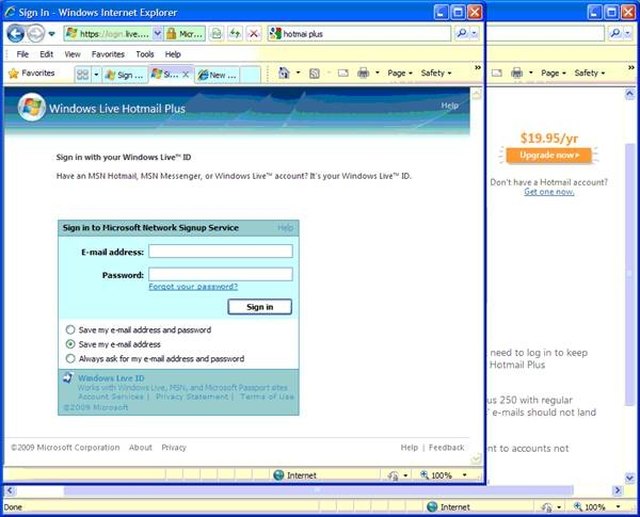Open a blank new tab

250,75
